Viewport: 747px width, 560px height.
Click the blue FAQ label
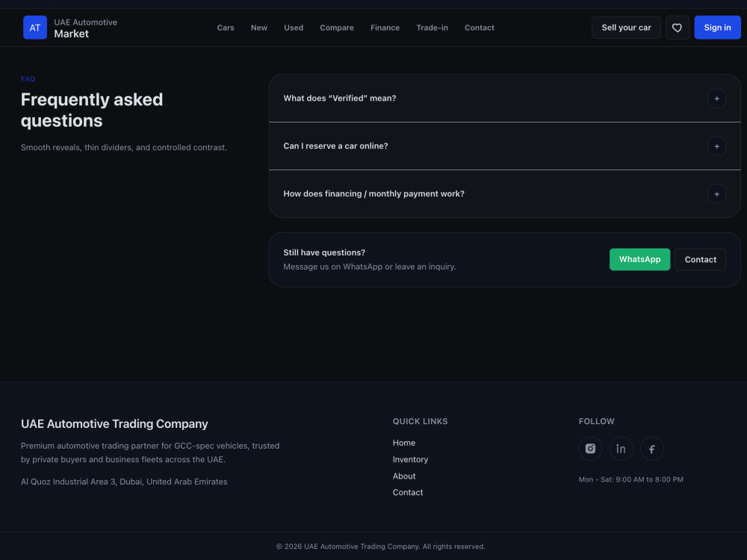[28, 79]
